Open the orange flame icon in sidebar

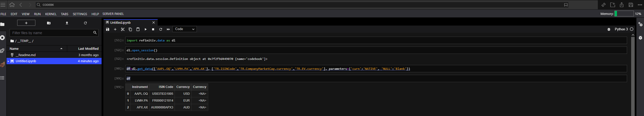click(3, 64)
